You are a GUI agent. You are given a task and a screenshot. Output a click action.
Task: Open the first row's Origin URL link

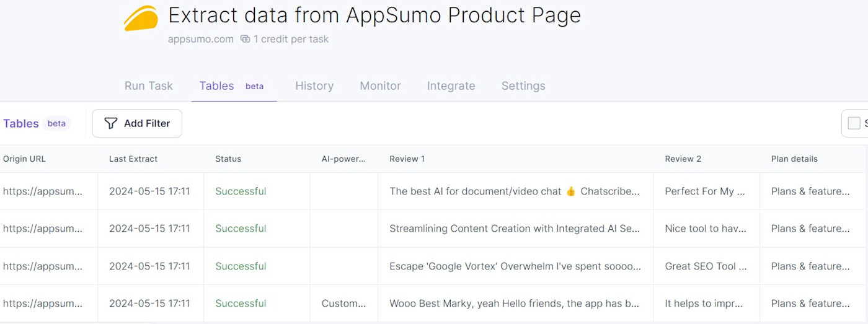point(42,191)
